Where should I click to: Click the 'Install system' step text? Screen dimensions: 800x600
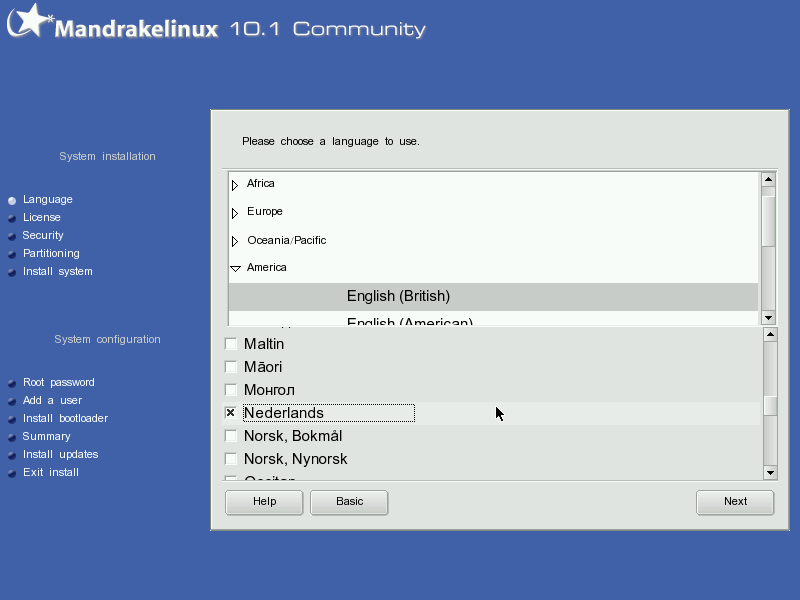tap(58, 271)
